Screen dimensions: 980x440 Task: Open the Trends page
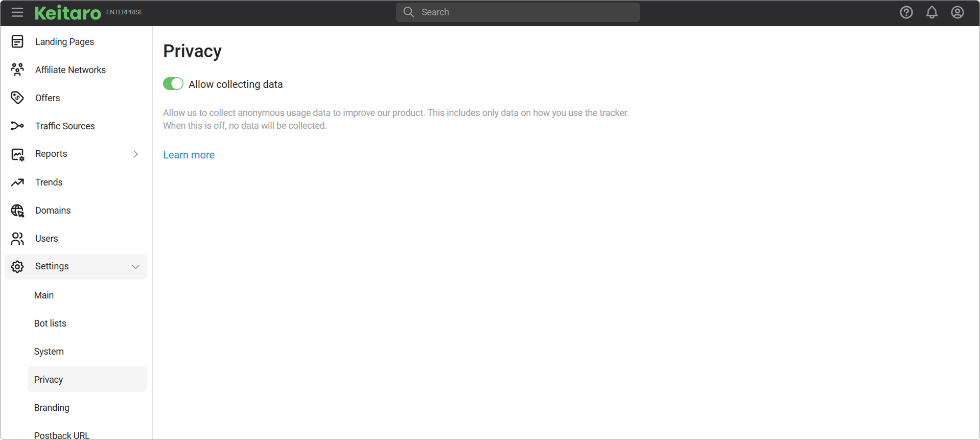tap(49, 182)
